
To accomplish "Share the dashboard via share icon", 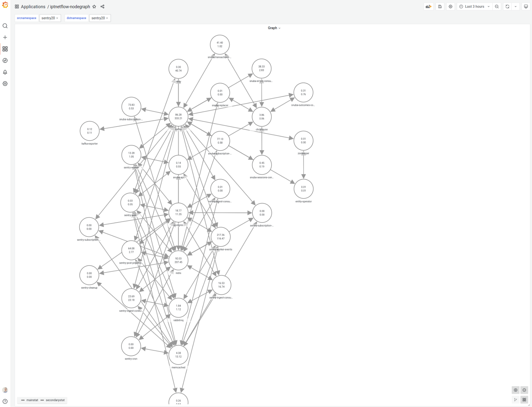I will pyautogui.click(x=102, y=7).
